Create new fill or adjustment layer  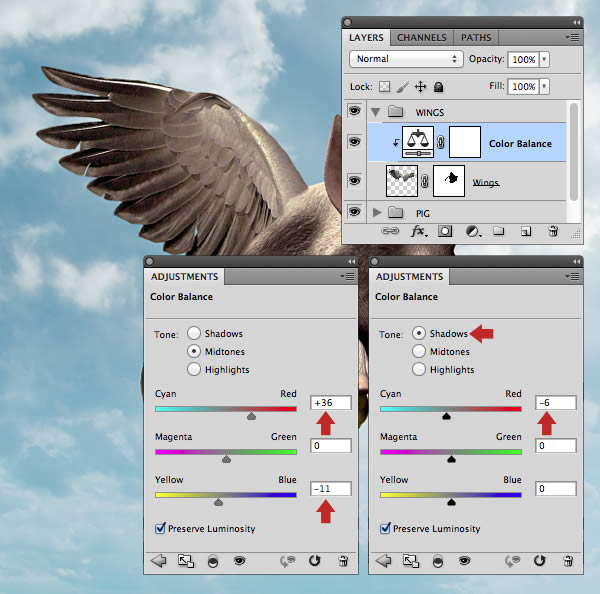click(473, 231)
